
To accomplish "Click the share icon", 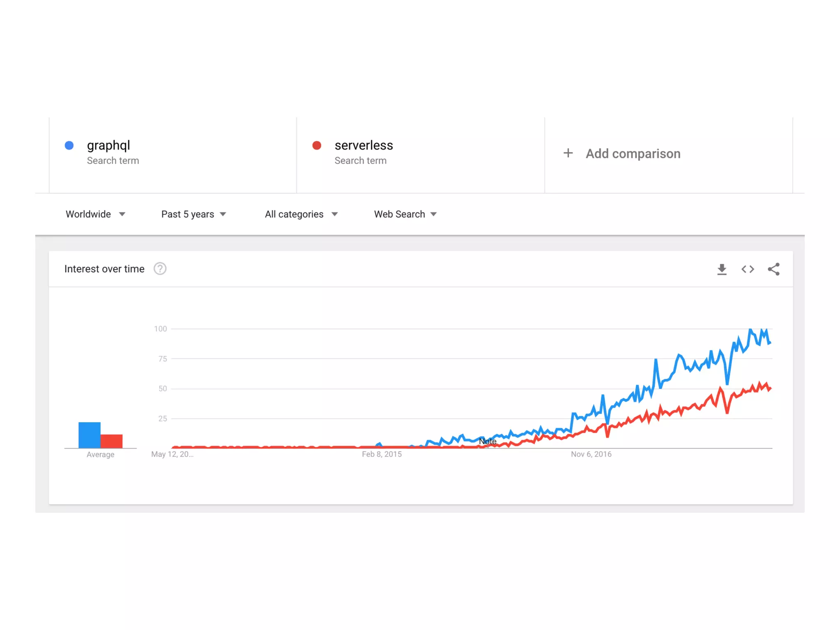I will (774, 269).
